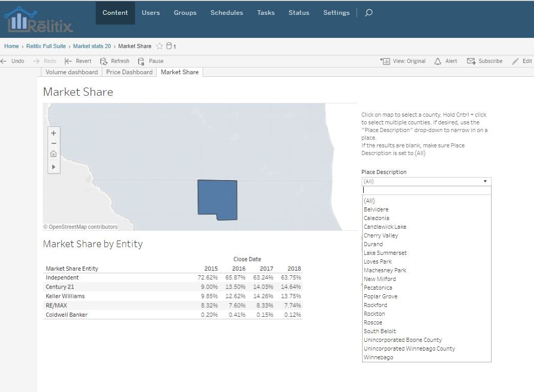534x392 pixels.
Task: Go to the Schedules section
Action: 227,13
